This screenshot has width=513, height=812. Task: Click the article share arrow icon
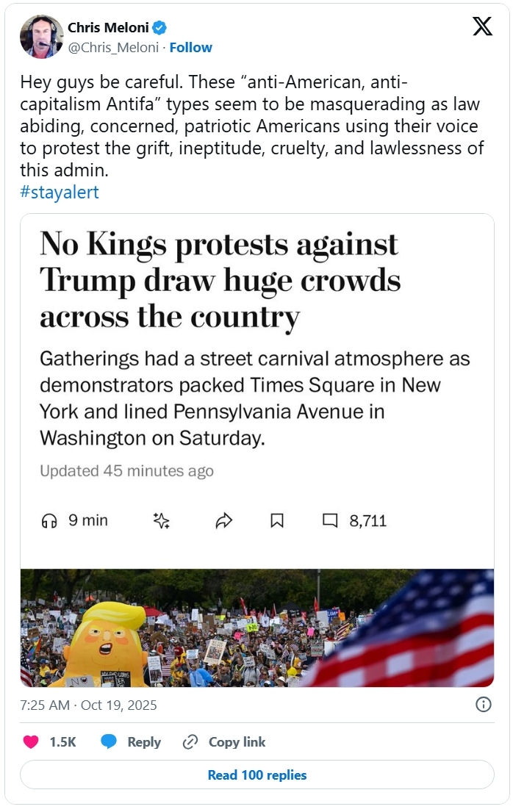click(x=223, y=521)
